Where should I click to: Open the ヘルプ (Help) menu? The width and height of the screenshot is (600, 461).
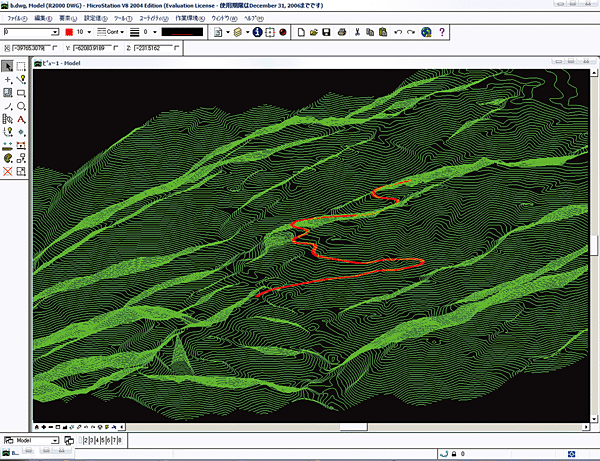tap(254, 18)
